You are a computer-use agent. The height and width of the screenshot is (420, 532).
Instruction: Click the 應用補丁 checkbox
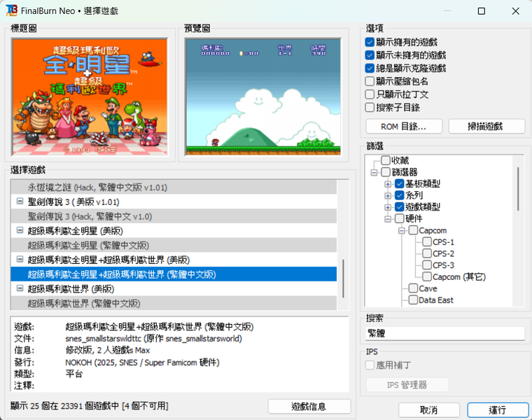(x=370, y=365)
